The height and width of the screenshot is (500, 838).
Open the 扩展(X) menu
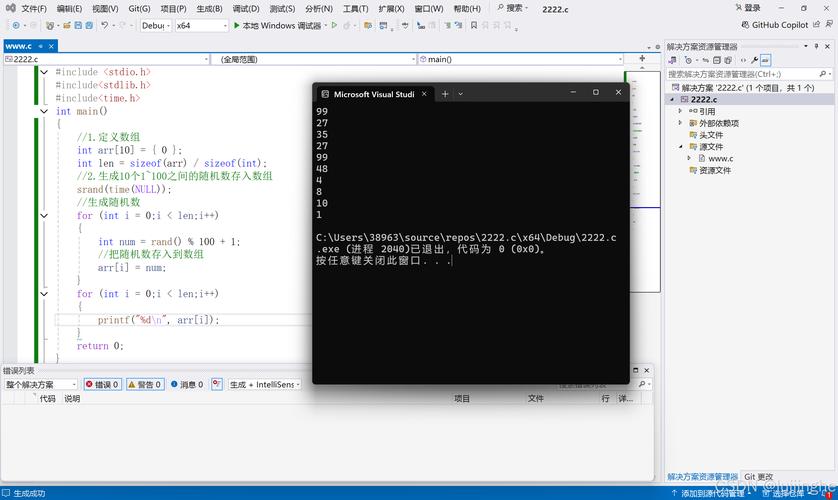click(391, 9)
